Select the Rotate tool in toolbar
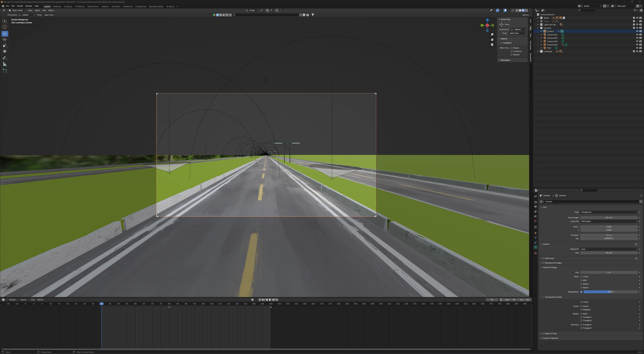This screenshot has height=354, width=644. click(x=5, y=40)
